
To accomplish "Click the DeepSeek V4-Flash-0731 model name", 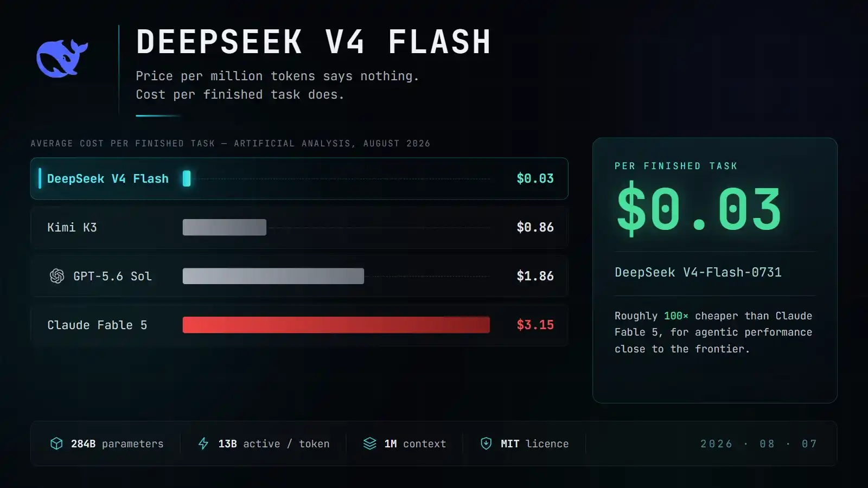I will pos(698,272).
